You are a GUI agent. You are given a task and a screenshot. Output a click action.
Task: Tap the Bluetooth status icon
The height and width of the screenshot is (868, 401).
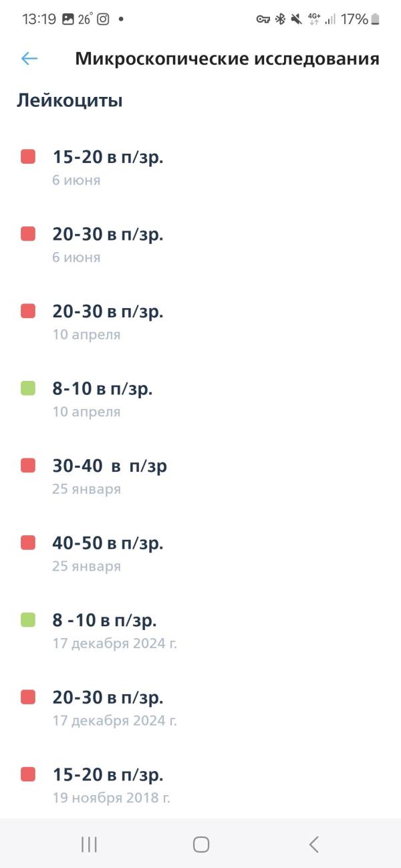click(x=281, y=19)
